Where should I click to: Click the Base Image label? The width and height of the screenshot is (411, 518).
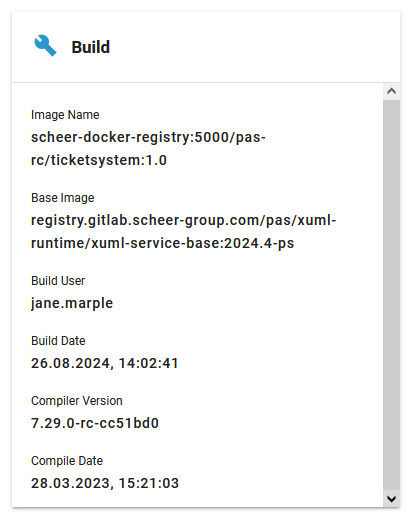(x=63, y=198)
